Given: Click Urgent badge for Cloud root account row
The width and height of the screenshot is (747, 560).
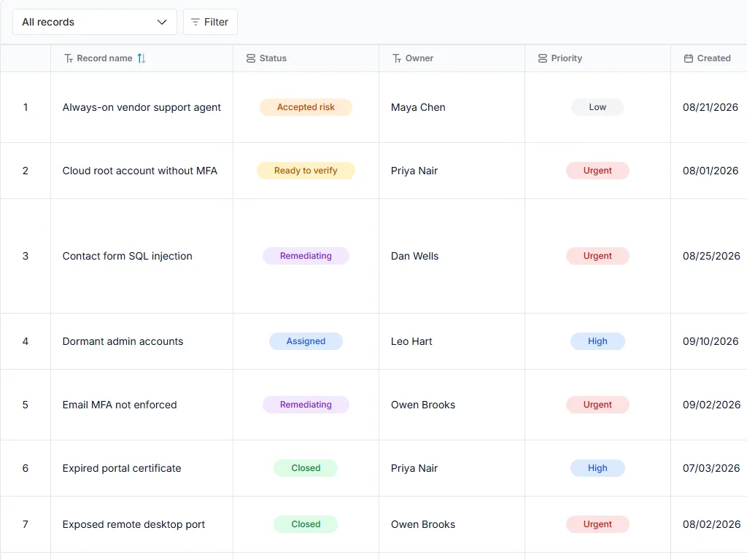Looking at the screenshot, I should click(x=597, y=171).
